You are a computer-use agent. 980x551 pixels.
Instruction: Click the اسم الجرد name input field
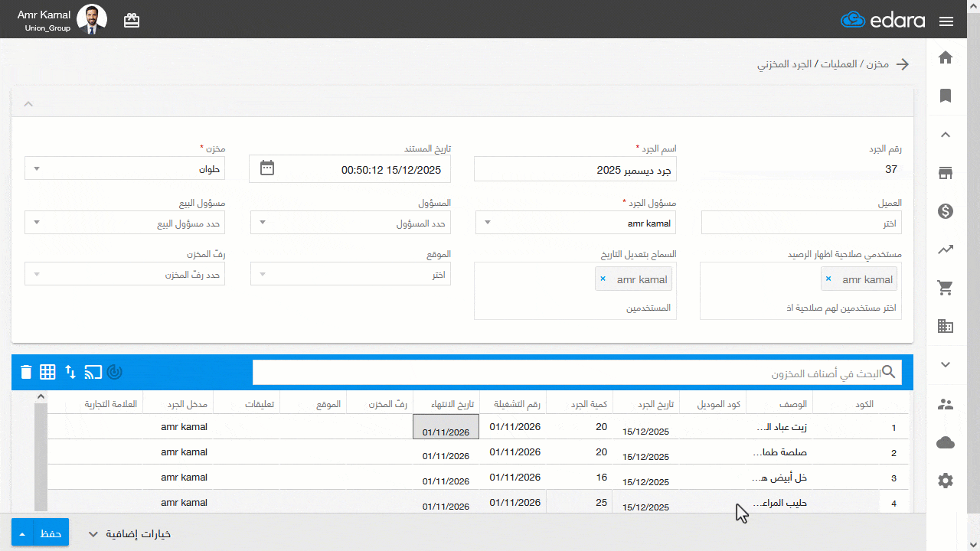(x=576, y=169)
